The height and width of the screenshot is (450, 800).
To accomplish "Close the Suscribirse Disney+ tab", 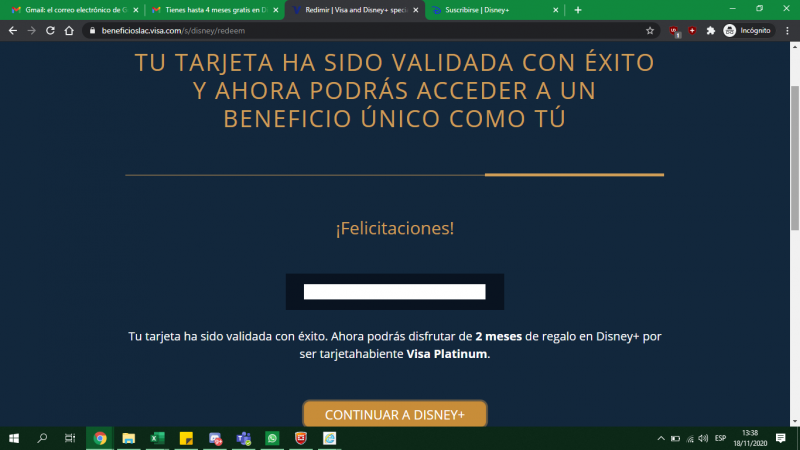I will 557,10.
